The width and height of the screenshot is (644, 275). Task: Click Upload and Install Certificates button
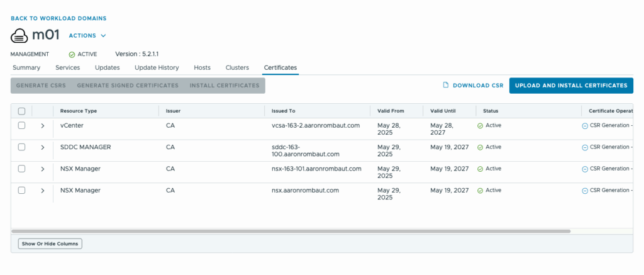click(570, 86)
